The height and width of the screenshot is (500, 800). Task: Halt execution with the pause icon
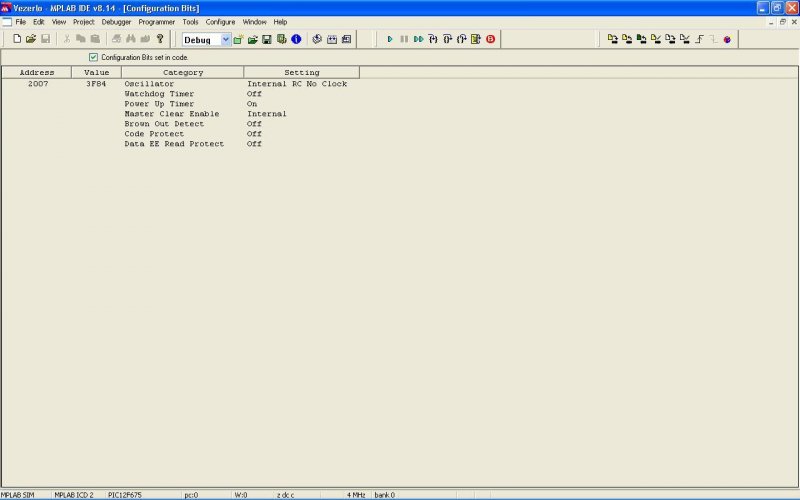point(404,39)
